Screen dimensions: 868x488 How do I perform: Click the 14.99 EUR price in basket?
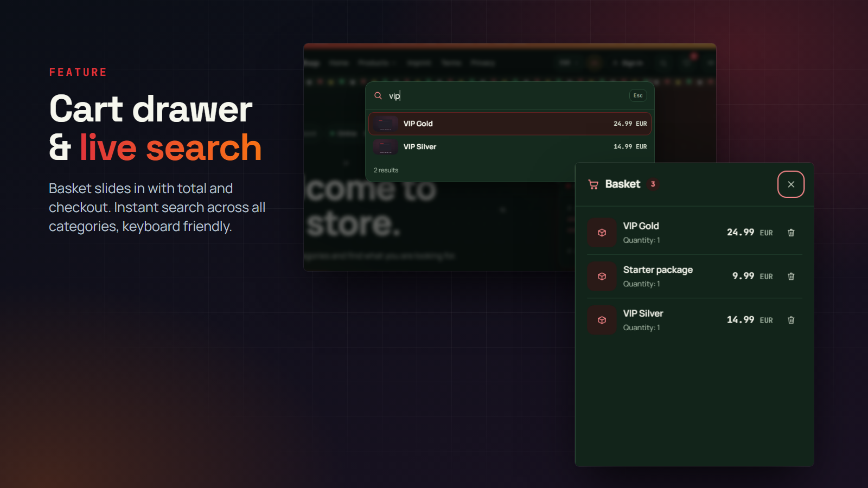click(750, 320)
